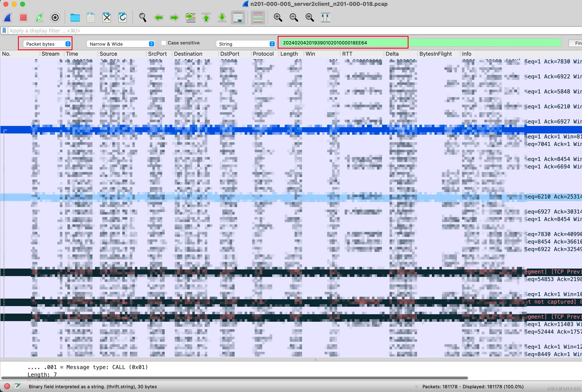Sort by Win column header
This screenshot has height=392, width=582.
pos(322,54)
